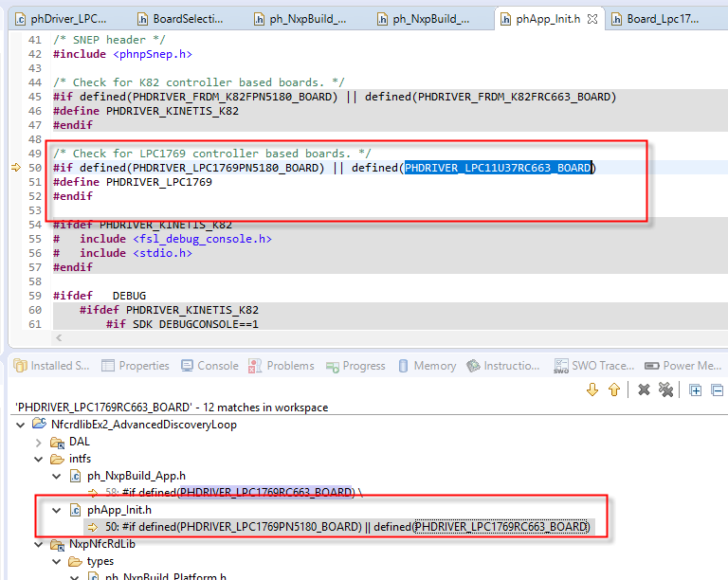Click the ph_NxpBuild_App.h file icon
Image resolution: width=728 pixels, height=580 pixels.
coord(75,476)
